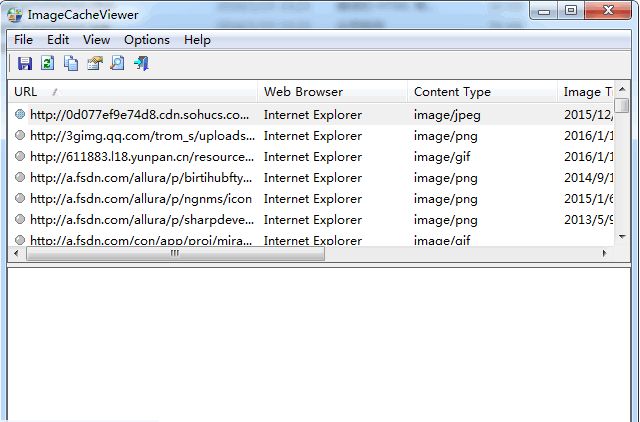Close the ImageCacheViewer window
The image size is (640, 422).
coord(608,11)
